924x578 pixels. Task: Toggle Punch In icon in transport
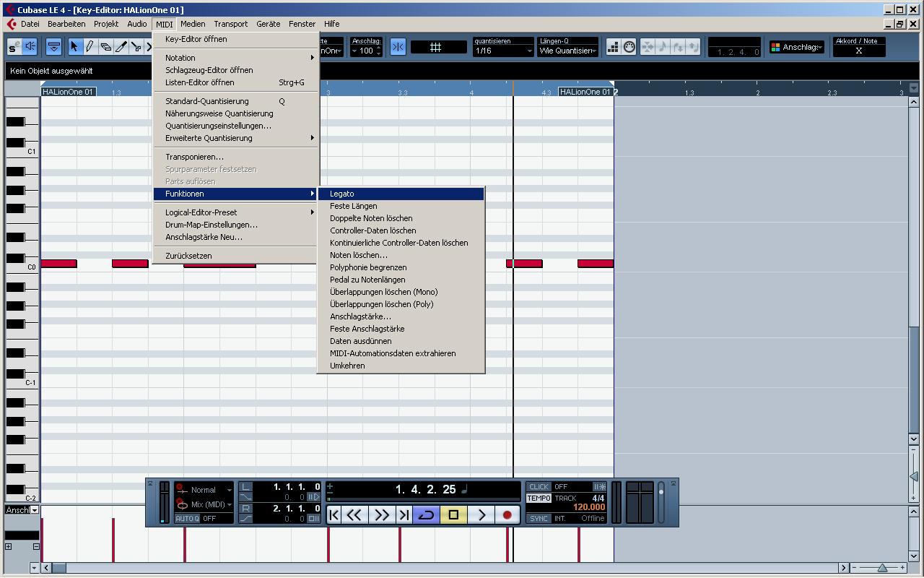point(245,497)
